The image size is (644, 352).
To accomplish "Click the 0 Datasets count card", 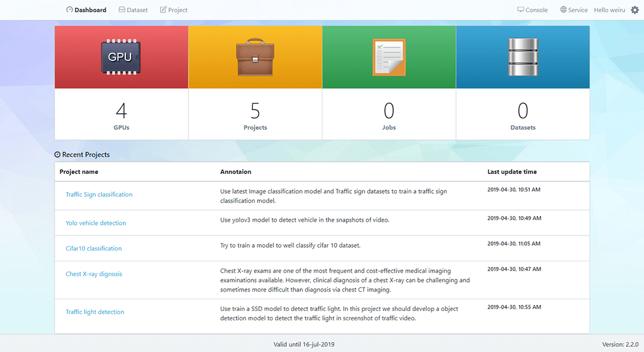I will click(x=523, y=114).
